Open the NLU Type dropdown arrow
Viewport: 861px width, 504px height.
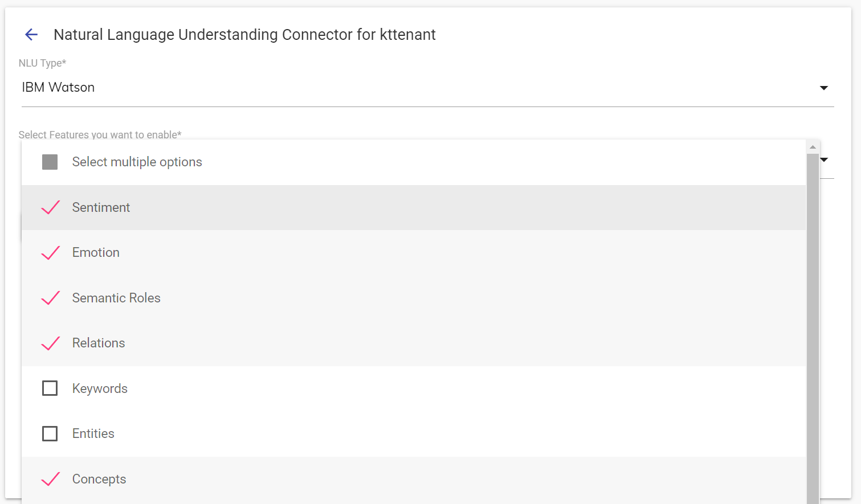(823, 88)
